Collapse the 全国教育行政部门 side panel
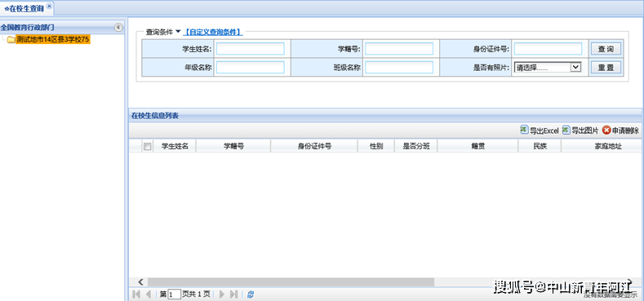Screen dimensions: 644x301 [118, 28]
